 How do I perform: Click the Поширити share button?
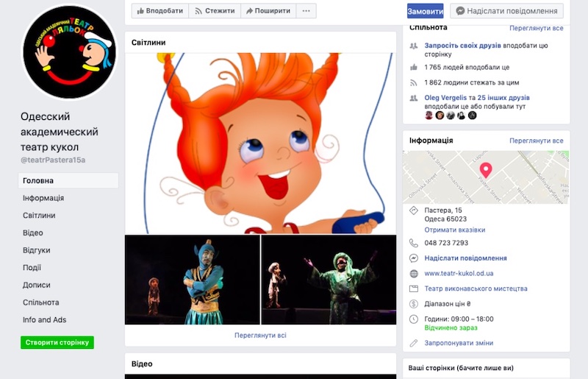268,11
